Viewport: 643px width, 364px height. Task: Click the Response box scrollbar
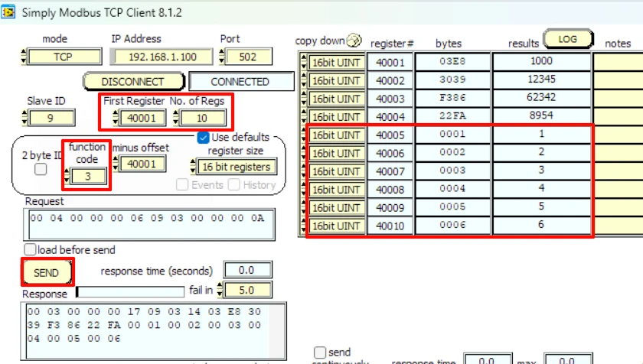(x=277, y=331)
